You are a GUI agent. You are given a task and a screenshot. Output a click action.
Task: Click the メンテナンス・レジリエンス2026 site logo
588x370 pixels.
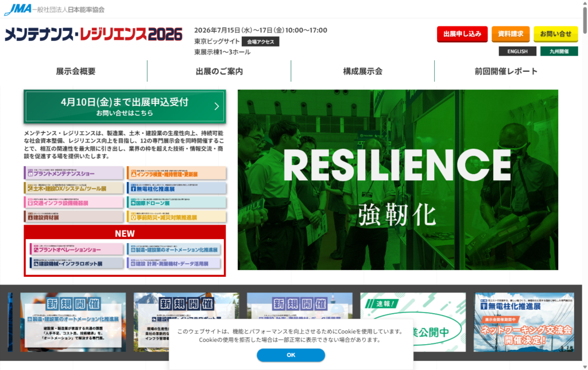[94, 35]
